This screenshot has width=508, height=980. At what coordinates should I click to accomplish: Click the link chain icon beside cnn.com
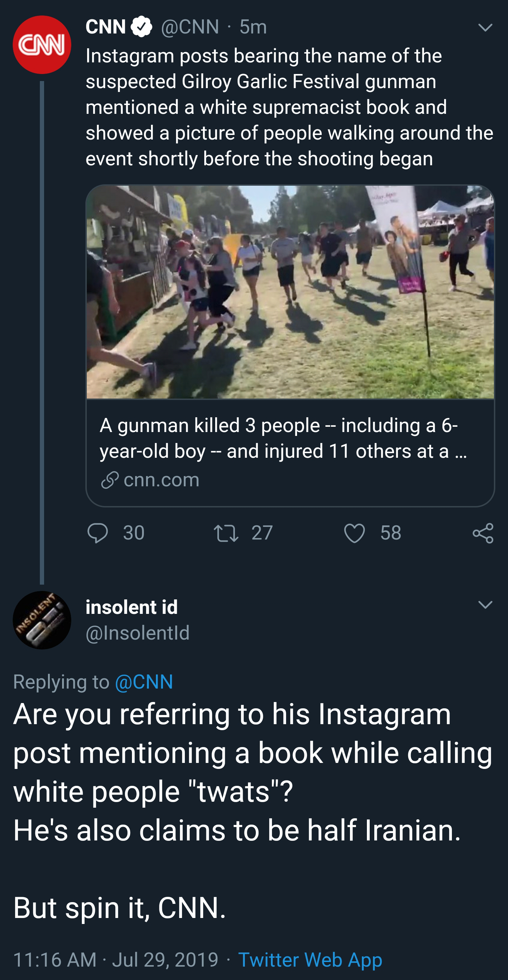[x=110, y=480]
